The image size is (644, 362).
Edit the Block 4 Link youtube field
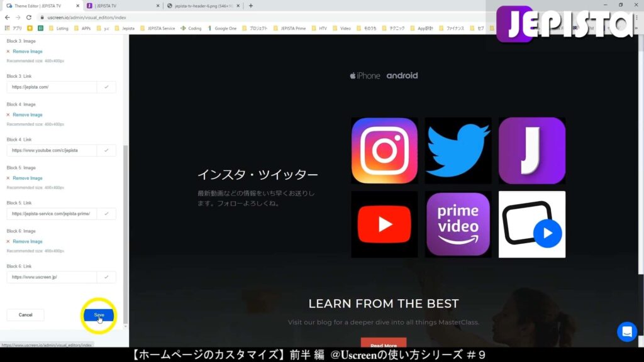(x=52, y=150)
